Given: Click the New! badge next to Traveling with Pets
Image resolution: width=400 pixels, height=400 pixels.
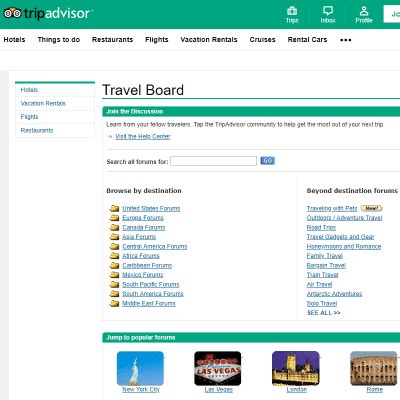Looking at the screenshot, I should tap(371, 208).
